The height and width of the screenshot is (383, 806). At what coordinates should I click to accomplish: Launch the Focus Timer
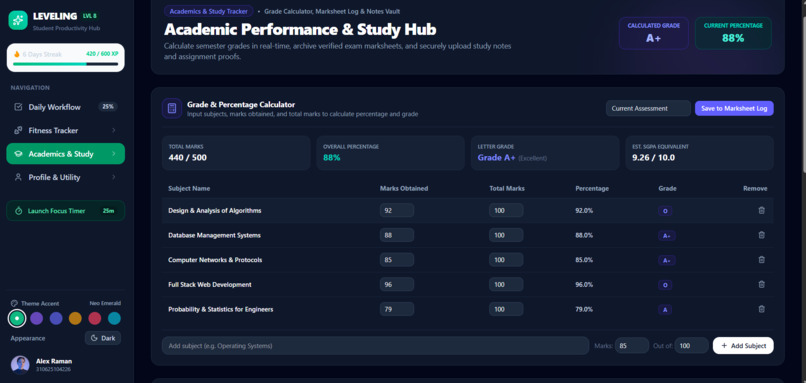65,211
